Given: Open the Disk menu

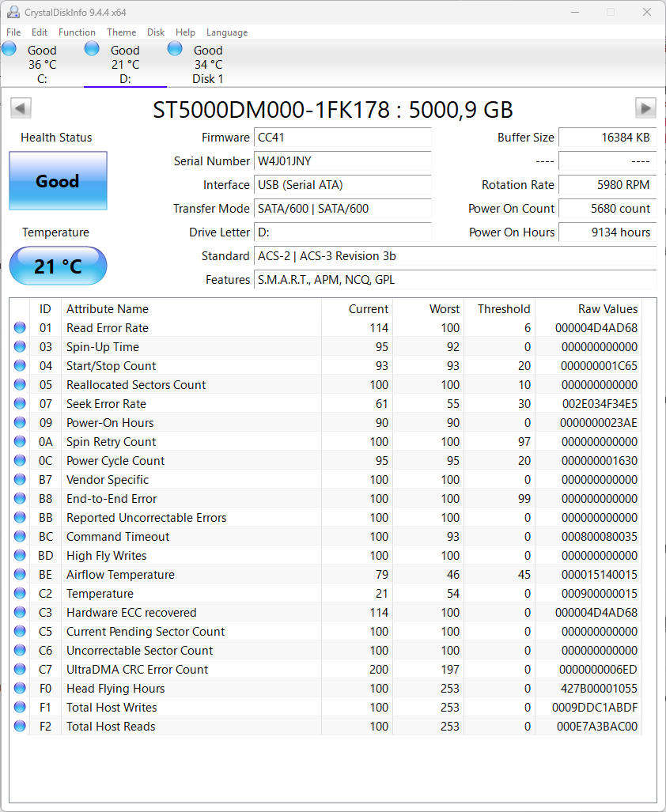Looking at the screenshot, I should pos(155,32).
